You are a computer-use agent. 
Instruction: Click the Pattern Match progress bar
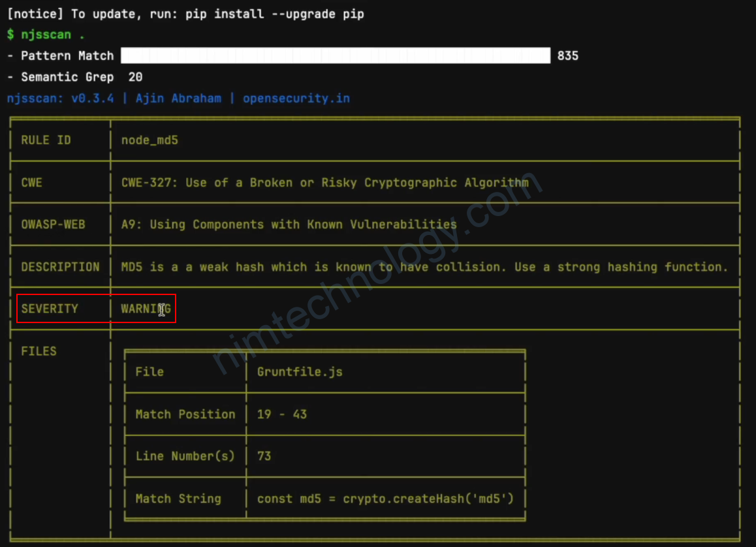coord(336,56)
